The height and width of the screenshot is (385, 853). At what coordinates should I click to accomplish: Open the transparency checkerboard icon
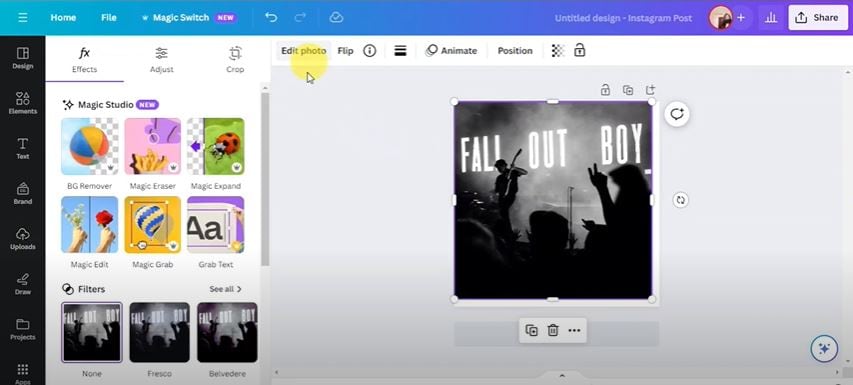(558, 51)
